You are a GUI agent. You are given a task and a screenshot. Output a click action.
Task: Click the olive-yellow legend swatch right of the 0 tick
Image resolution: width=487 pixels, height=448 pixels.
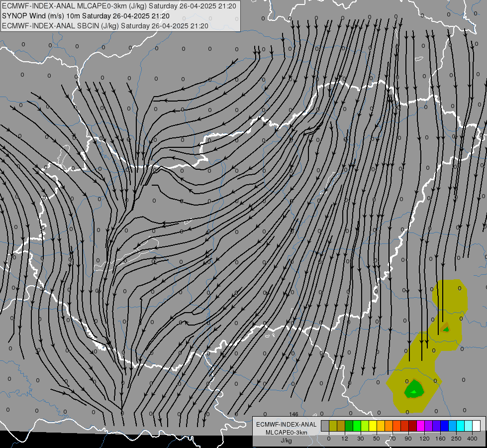333,426
